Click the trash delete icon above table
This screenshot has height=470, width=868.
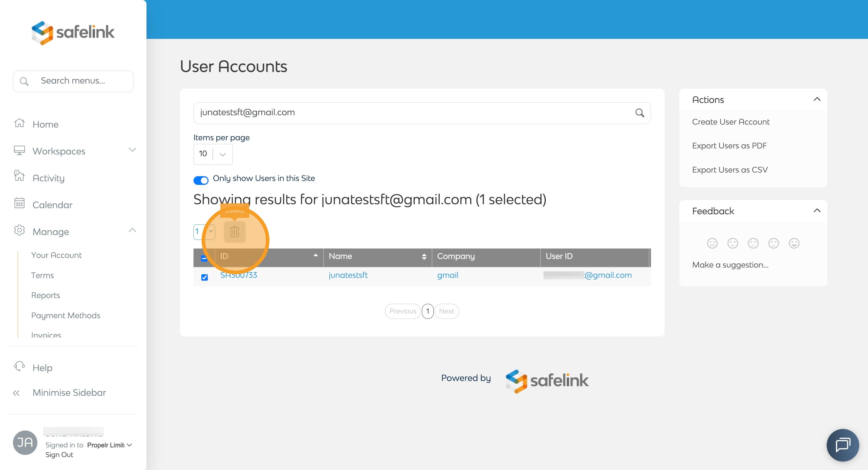tap(234, 232)
